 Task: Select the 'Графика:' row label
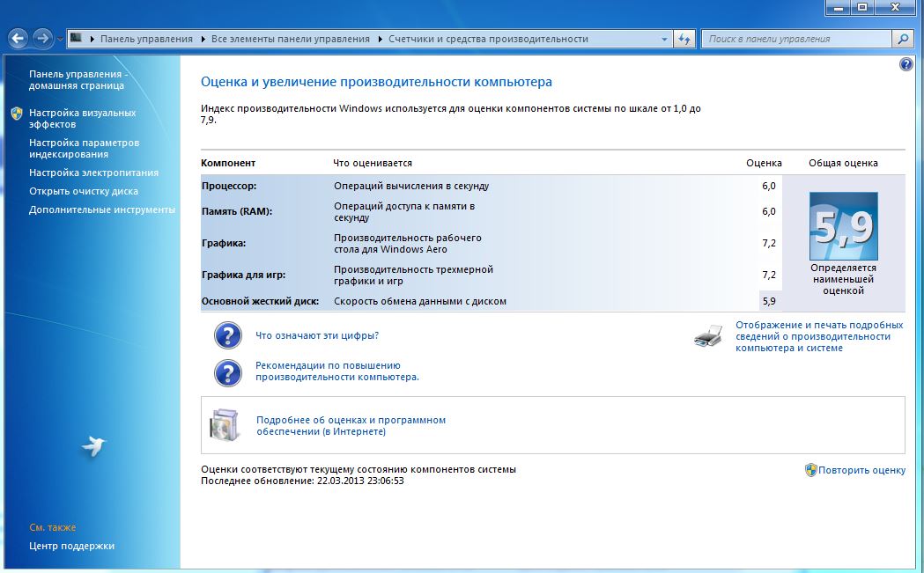coord(224,243)
